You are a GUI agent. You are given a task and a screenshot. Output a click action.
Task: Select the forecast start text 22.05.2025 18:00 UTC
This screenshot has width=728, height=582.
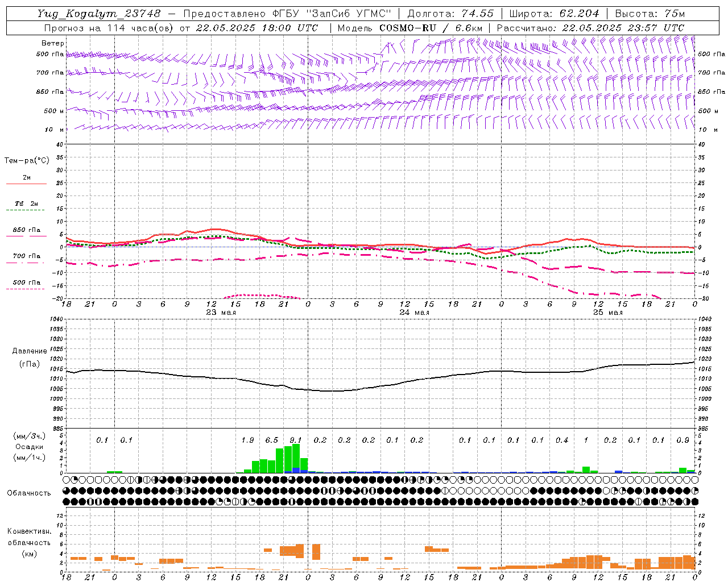257,28
